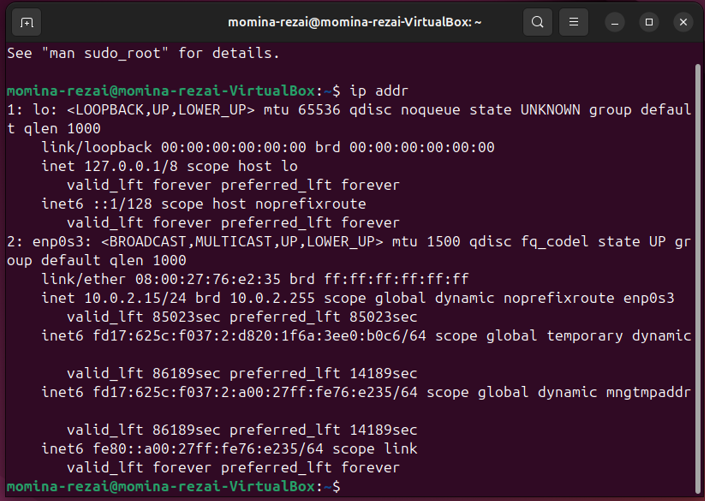Viewport: 705px width, 501px height.
Task: Click the "noprefixroute enp0s3" text
Action: [589, 298]
